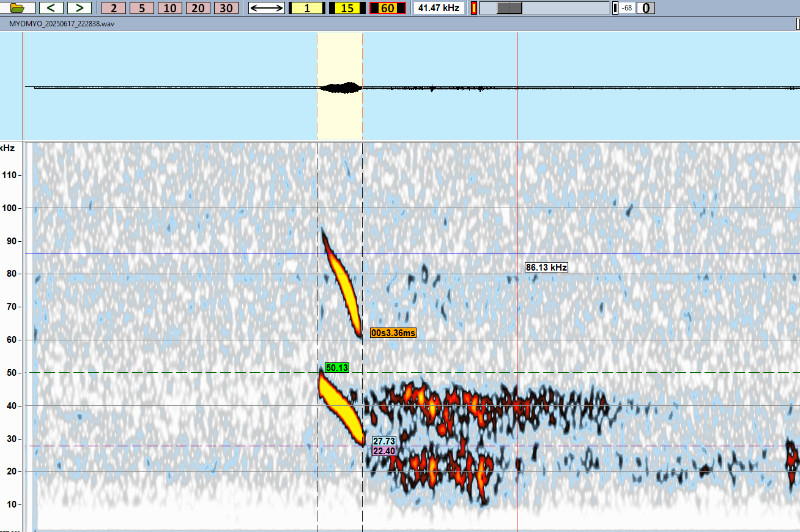This screenshot has width=800, height=532.
Task: Go to previous file with left arrow
Action: (51, 8)
